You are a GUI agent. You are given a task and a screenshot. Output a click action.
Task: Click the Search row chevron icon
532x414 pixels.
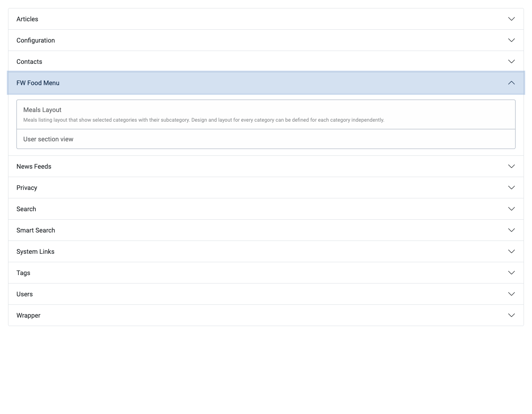click(511, 209)
